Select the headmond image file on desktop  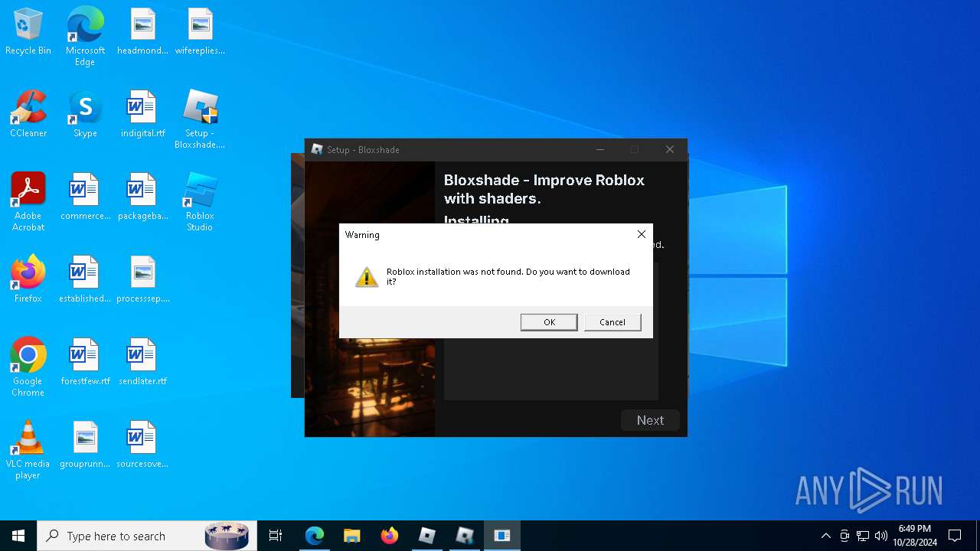142,32
